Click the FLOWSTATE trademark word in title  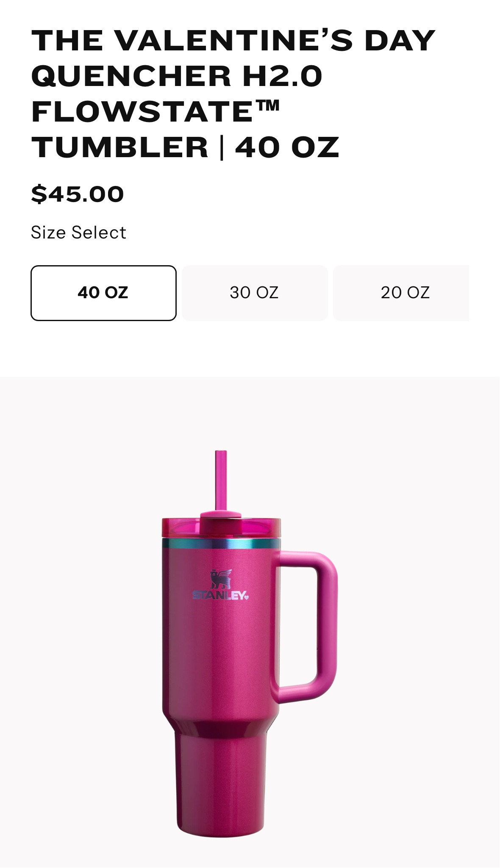[x=156, y=111]
